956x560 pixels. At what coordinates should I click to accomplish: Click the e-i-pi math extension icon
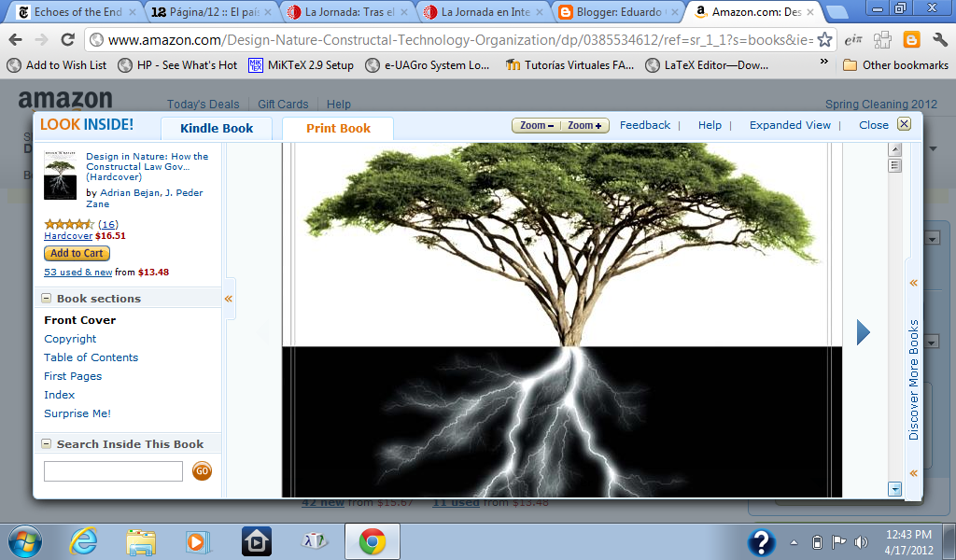pos(853,39)
